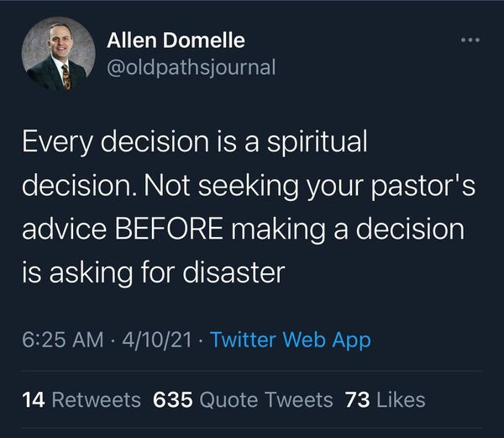Open Allen Domelle's profile picture
The image size is (504, 438).
(57, 55)
